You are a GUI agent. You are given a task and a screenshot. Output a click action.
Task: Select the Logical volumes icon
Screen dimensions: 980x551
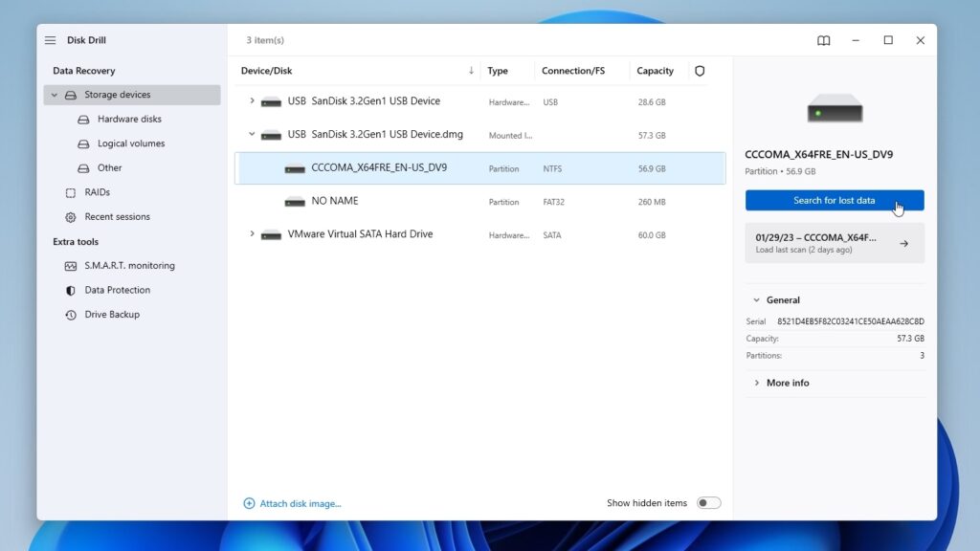coord(84,143)
